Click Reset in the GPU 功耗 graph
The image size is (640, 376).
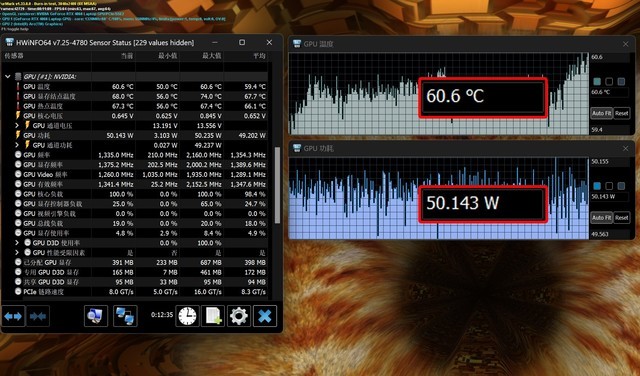coord(622,218)
